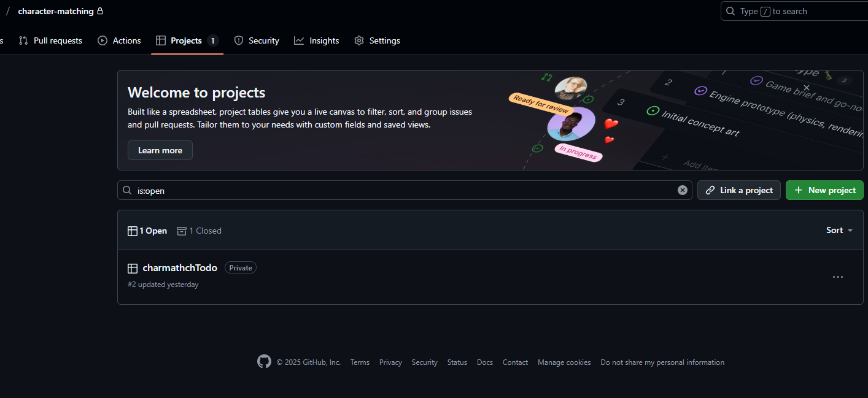Open the Privacy footer link

pyautogui.click(x=390, y=362)
